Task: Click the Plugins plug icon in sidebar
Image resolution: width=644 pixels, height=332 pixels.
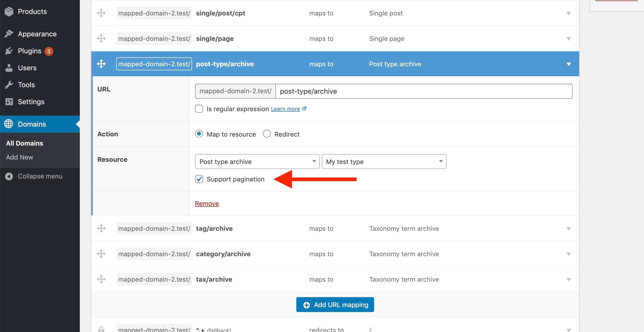Action: tap(9, 51)
